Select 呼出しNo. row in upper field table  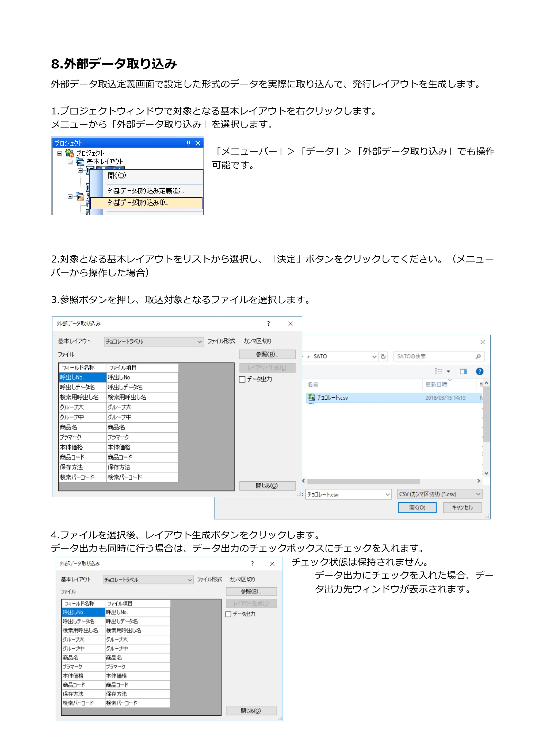[118, 377]
